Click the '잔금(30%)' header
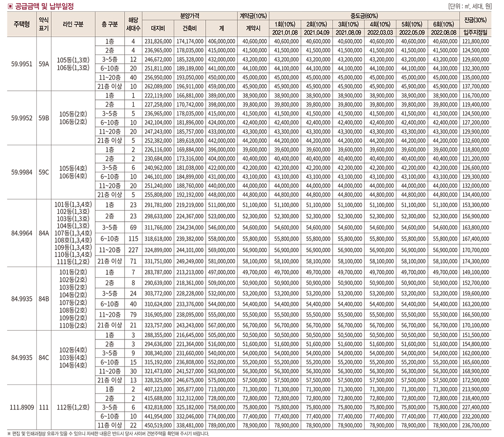Image resolution: width=504 pixels, height=437 pixels. click(x=476, y=20)
